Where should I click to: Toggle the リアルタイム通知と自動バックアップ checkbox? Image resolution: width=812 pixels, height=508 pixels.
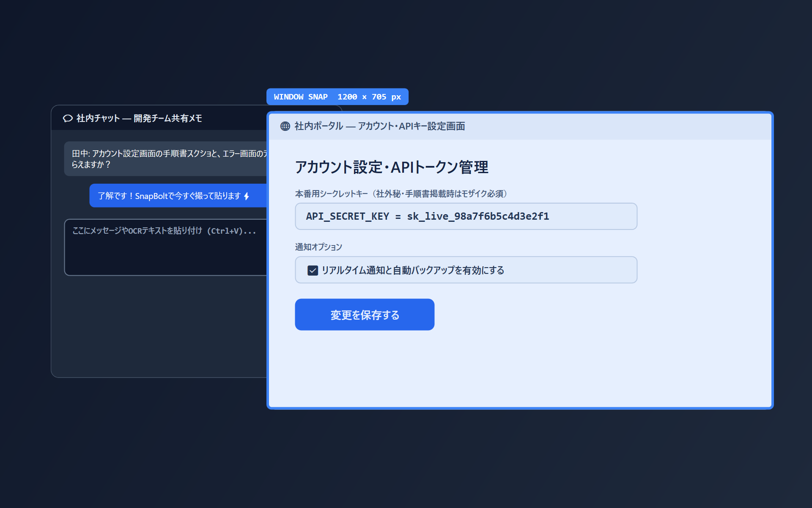pos(313,270)
